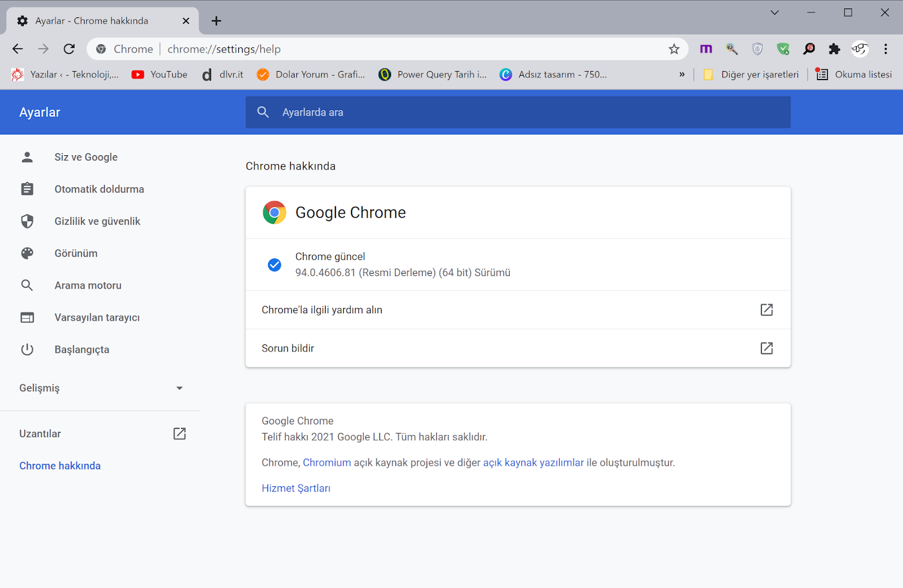Open Diğer yer işaretleri folder

pyautogui.click(x=751, y=74)
